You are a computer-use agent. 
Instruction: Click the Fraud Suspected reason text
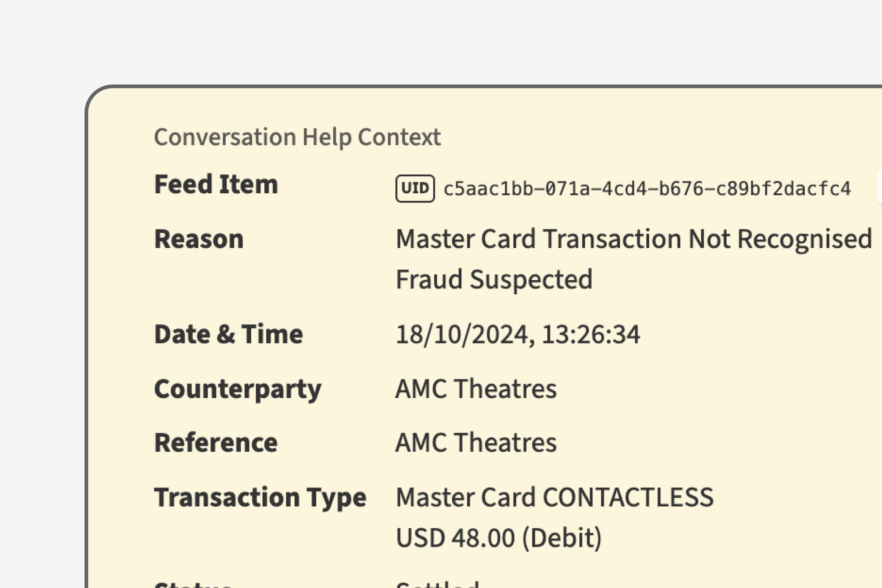click(494, 279)
